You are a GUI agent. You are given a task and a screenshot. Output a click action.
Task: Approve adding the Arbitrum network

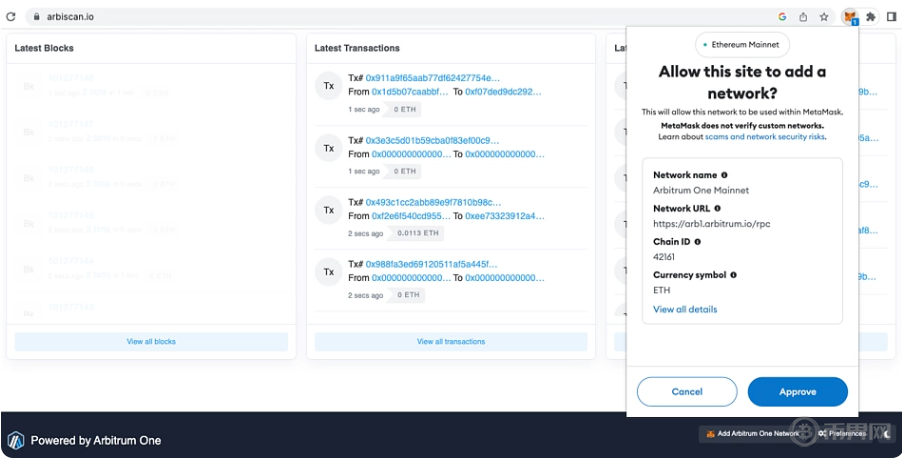pyautogui.click(x=797, y=392)
